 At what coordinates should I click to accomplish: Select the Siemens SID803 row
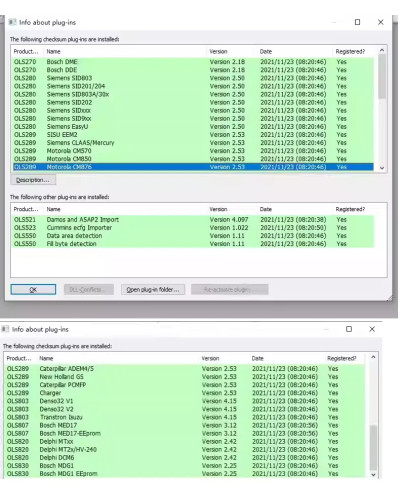click(x=193, y=78)
